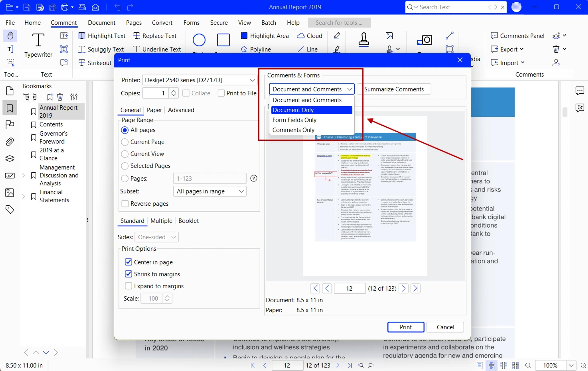The height and width of the screenshot is (371, 588).
Task: Expand Management Discussion and Analysis bookmark
Action: click(24, 175)
